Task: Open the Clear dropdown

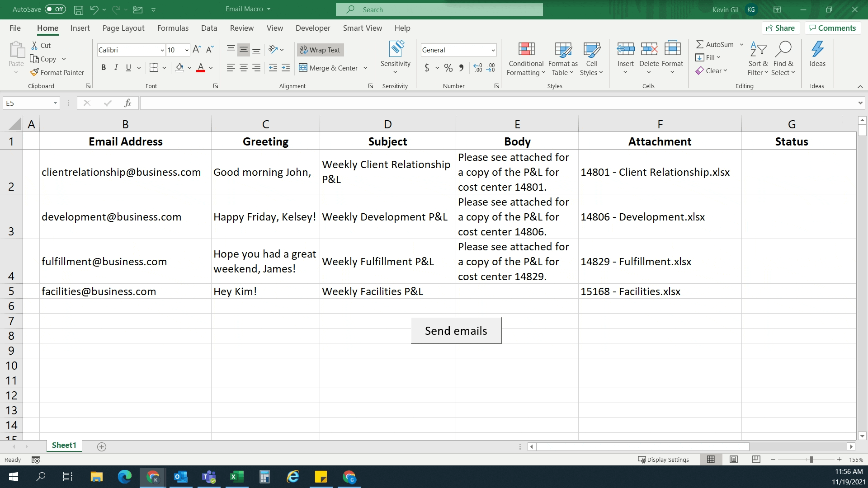Action: click(x=712, y=70)
